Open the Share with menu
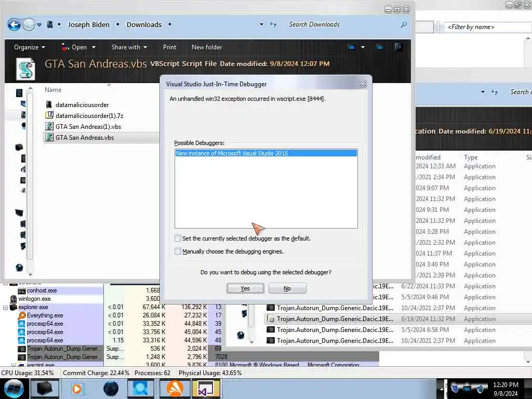The width and height of the screenshot is (532, 399). click(x=129, y=47)
